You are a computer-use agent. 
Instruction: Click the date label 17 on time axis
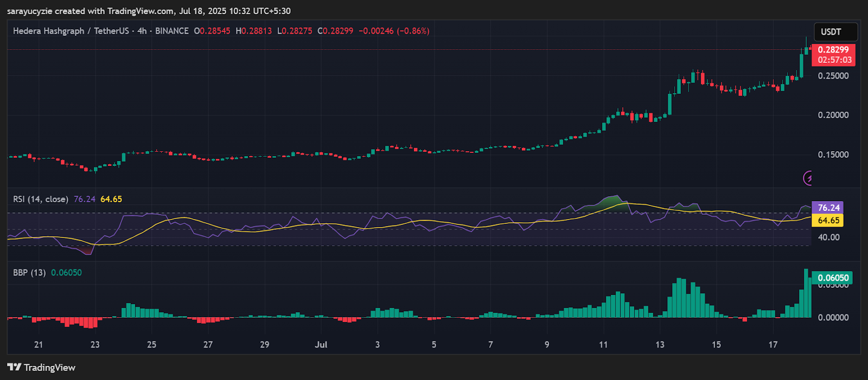(x=773, y=345)
